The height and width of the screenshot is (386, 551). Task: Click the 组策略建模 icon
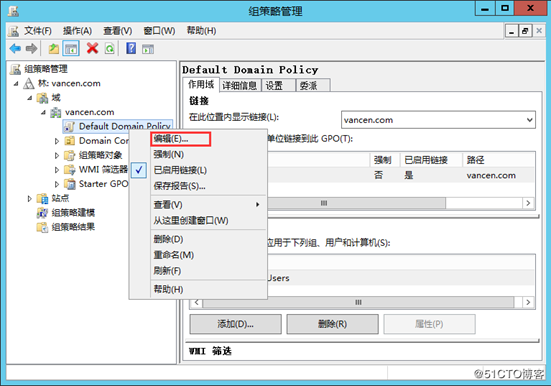(x=43, y=213)
